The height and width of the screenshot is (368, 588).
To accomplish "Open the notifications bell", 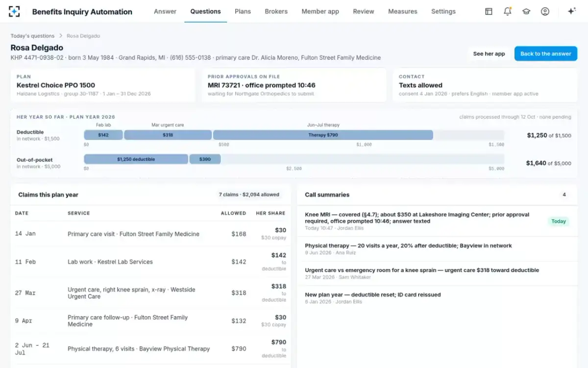I will (x=508, y=11).
